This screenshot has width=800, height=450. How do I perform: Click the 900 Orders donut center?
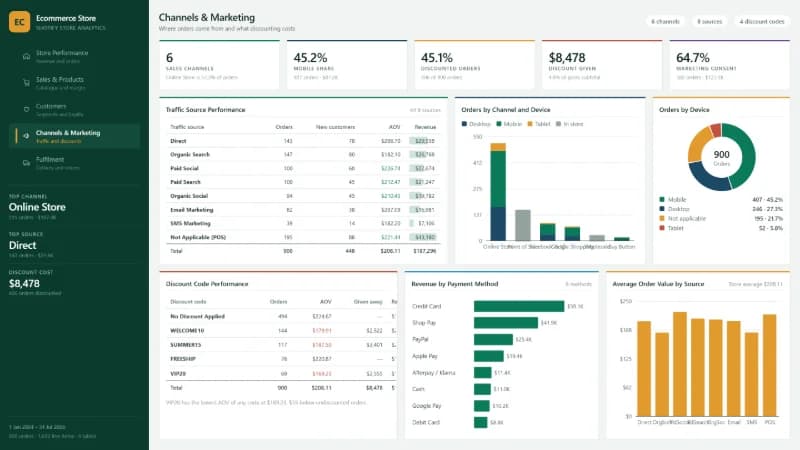point(721,157)
